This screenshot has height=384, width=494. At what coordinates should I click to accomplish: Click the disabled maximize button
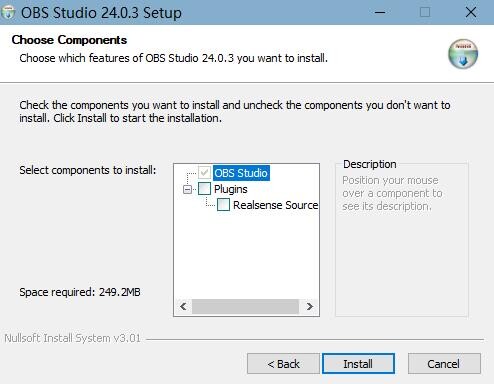point(425,13)
